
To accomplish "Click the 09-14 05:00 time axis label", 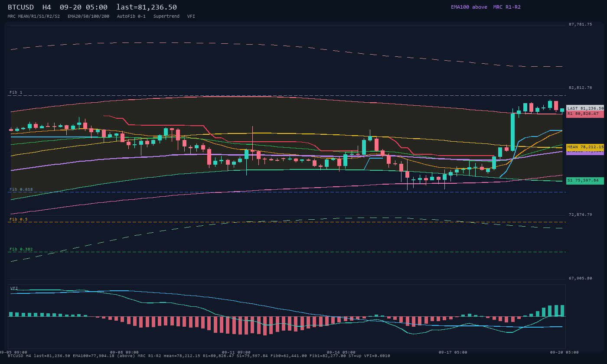I will 341,352.
